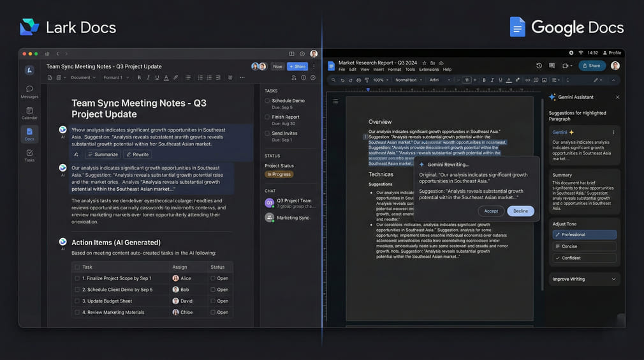The image size is (644, 360).
Task: Open the zoom 100% dropdown in Google Docs
Action: (x=381, y=80)
